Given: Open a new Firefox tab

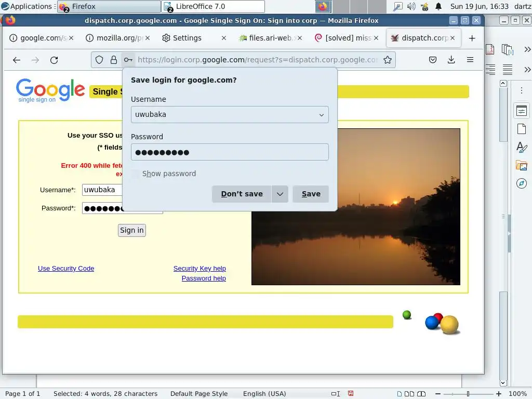Looking at the screenshot, I should (x=472, y=38).
